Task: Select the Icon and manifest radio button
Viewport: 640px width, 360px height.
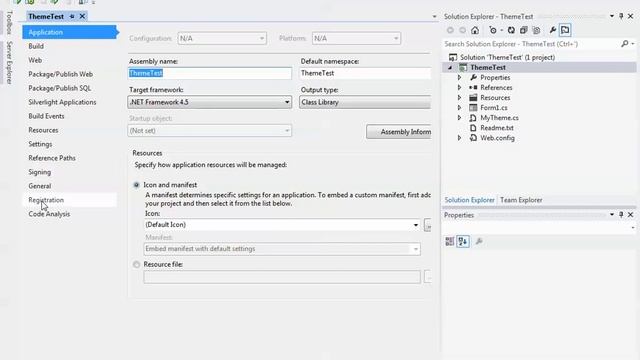Action: 136,185
